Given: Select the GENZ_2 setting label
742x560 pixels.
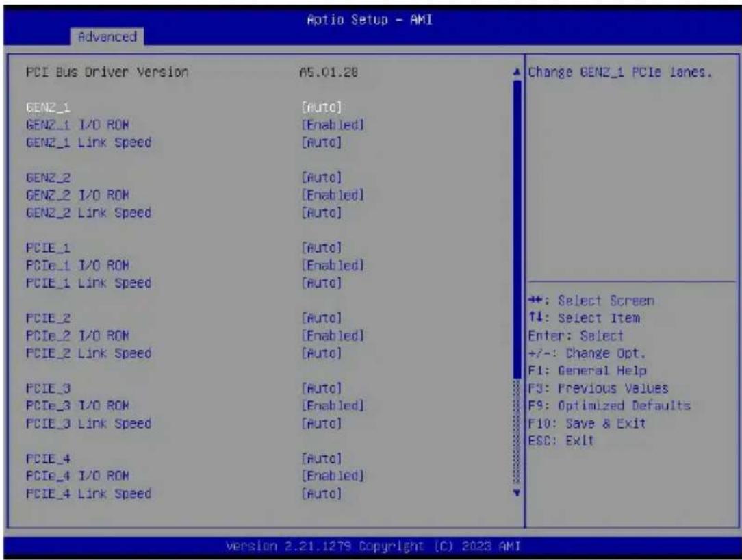Looking at the screenshot, I should point(49,177).
